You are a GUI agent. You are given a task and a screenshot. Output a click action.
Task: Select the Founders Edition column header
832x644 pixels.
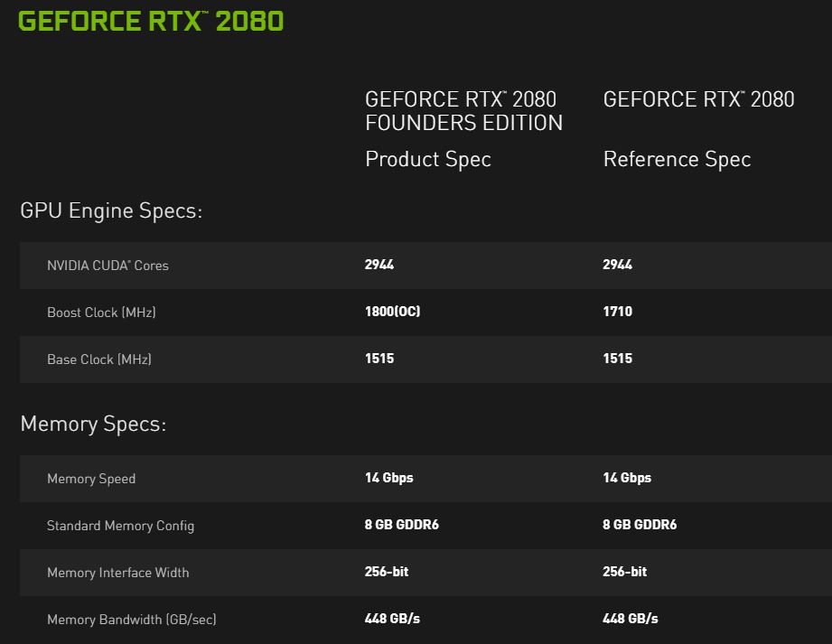463,111
